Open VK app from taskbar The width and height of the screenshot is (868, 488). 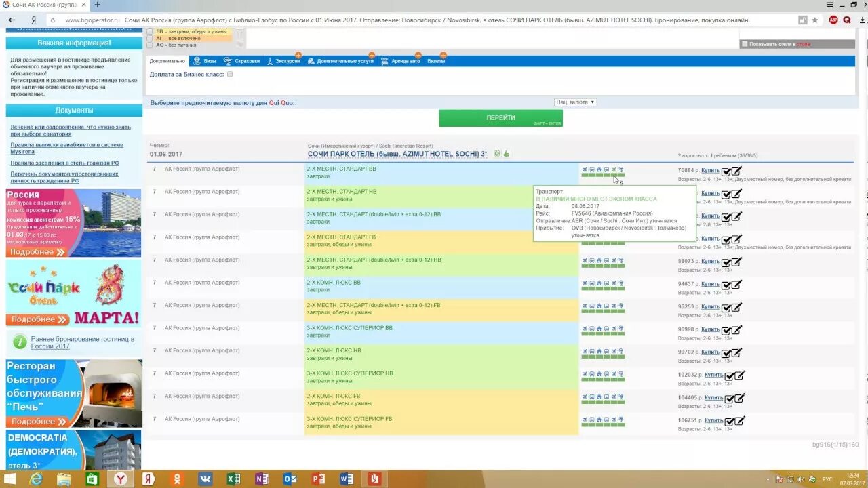coord(205,479)
